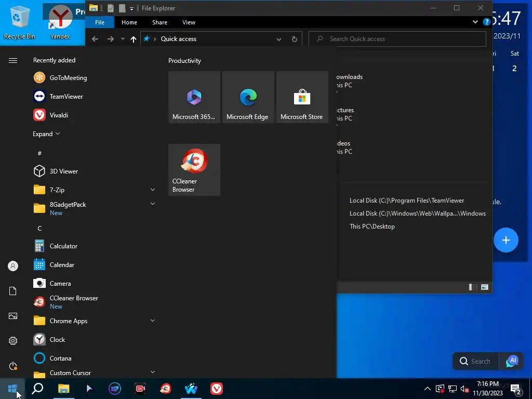Open AI chat icon beside Search widget
532x399 pixels.
pos(512,362)
